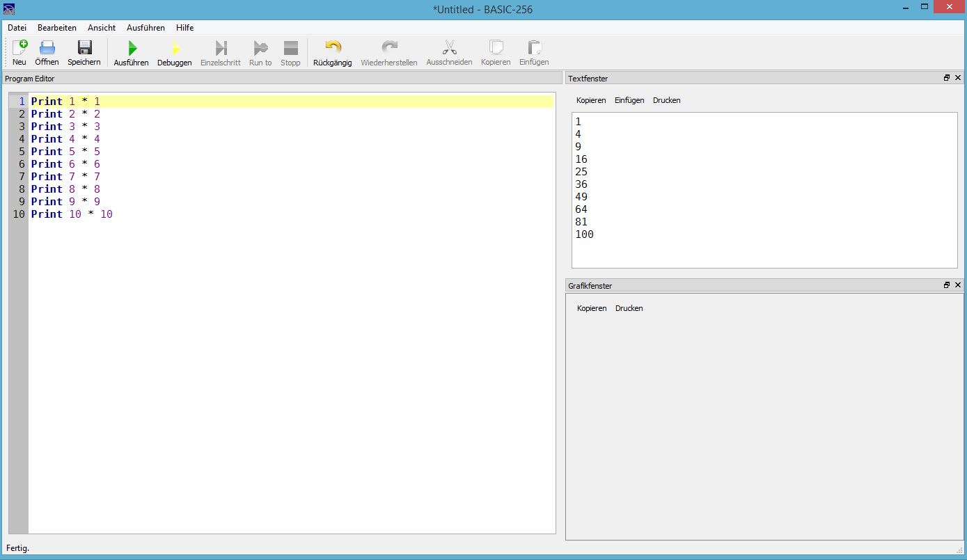Click the Textfenster panel title
This screenshot has width=967, height=560.
(588, 79)
